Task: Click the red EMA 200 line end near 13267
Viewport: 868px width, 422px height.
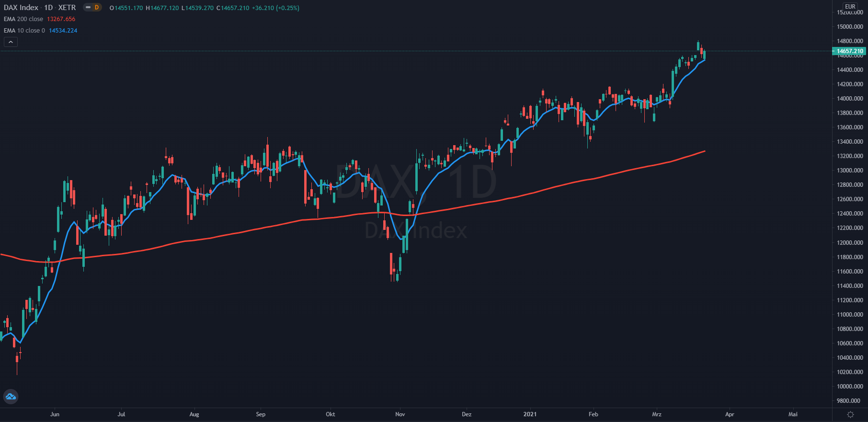Action: tap(704, 151)
